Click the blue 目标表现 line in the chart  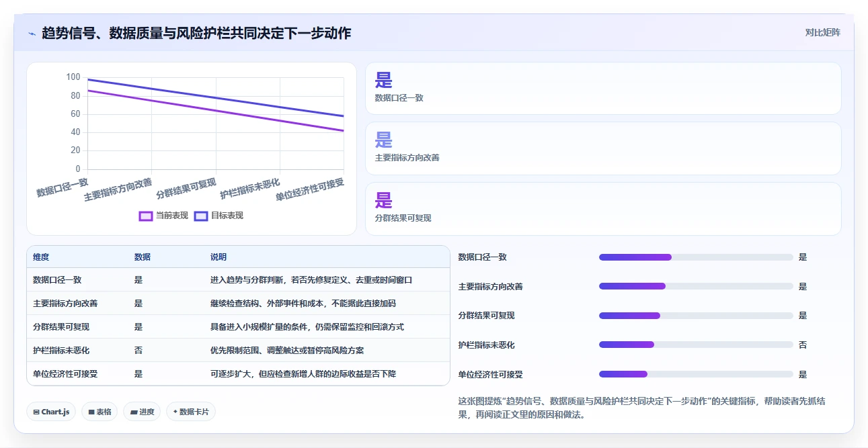click(215, 98)
